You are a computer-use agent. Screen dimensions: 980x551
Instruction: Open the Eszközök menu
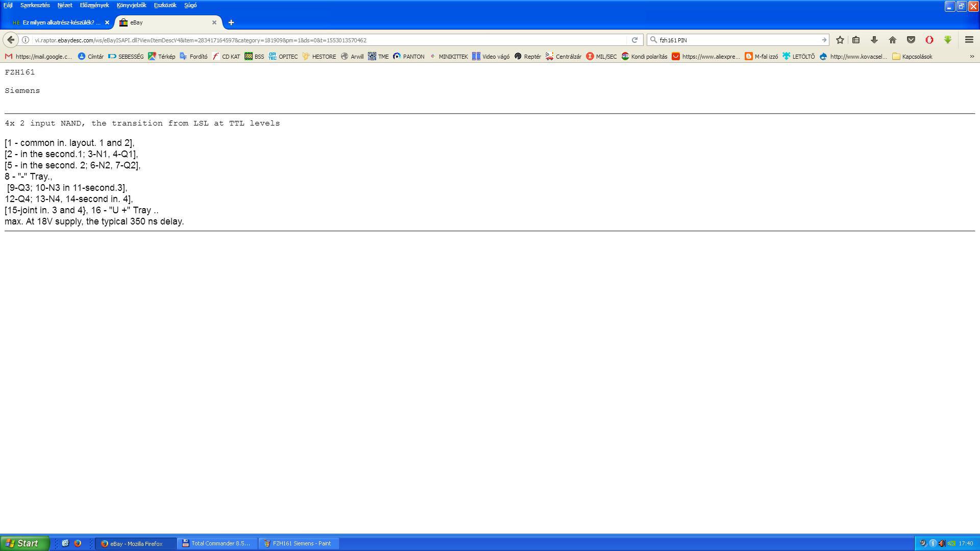pyautogui.click(x=165, y=5)
